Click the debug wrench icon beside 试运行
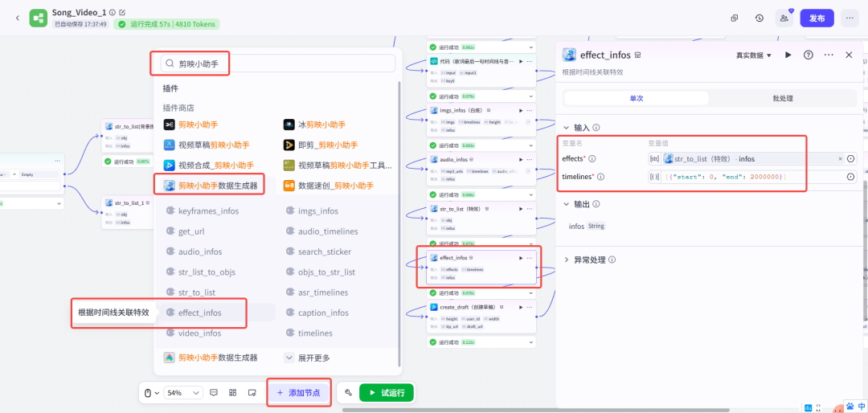The image size is (868, 413). [x=348, y=393]
